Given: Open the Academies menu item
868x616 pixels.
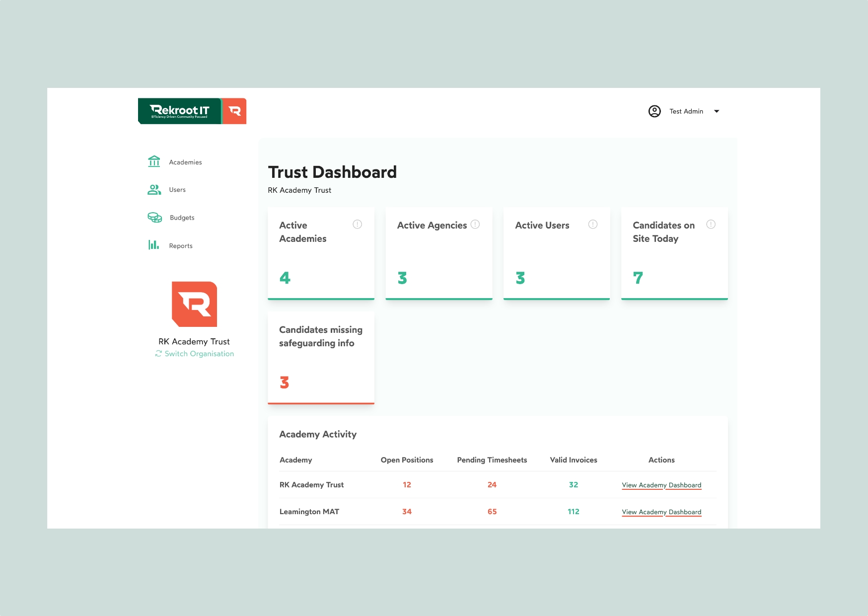Looking at the screenshot, I should [185, 162].
